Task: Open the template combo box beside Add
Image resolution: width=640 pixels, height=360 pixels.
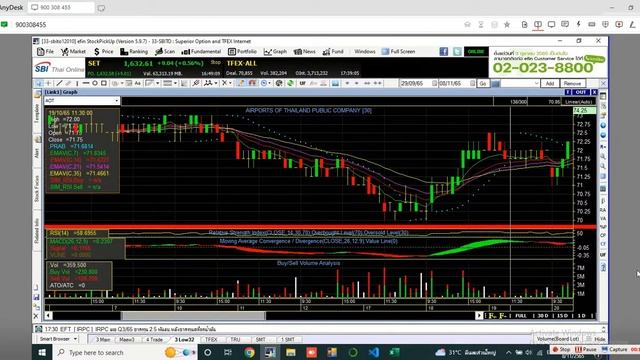Action: pyautogui.click(x=520, y=83)
